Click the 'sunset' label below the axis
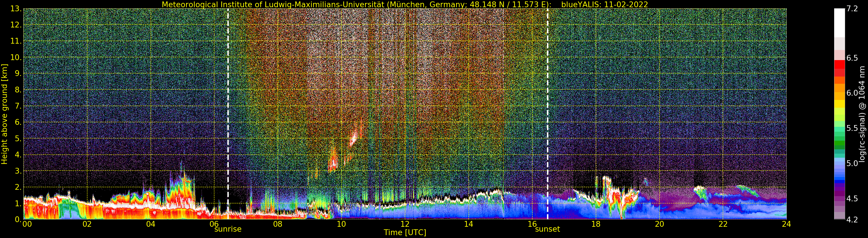The image size is (868, 238). click(x=548, y=229)
